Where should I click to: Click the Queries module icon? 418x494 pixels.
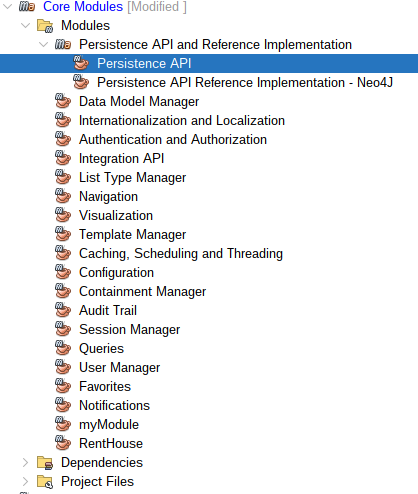pyautogui.click(x=63, y=348)
